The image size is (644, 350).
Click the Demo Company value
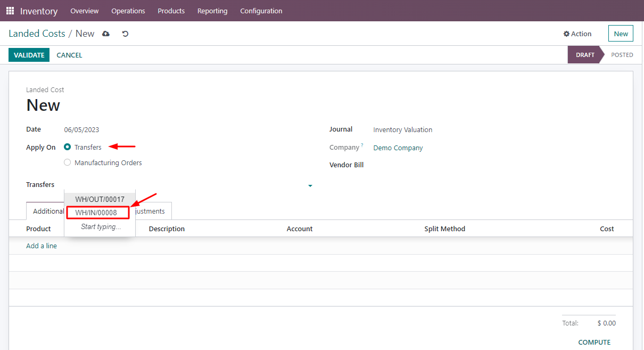tap(398, 148)
